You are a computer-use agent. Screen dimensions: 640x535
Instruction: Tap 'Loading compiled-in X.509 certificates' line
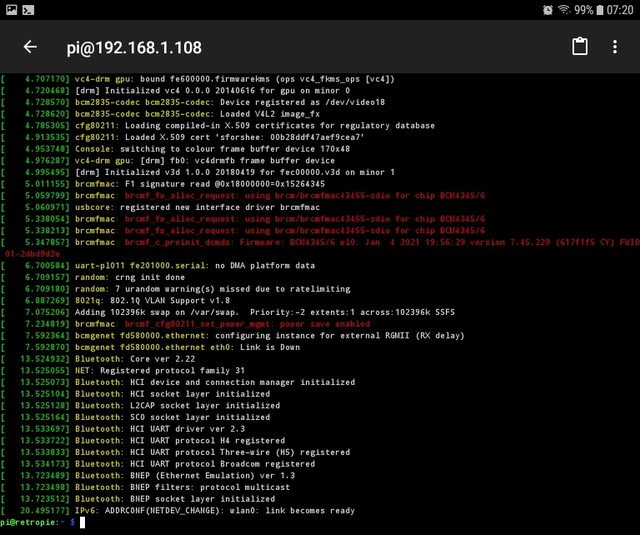(218, 126)
